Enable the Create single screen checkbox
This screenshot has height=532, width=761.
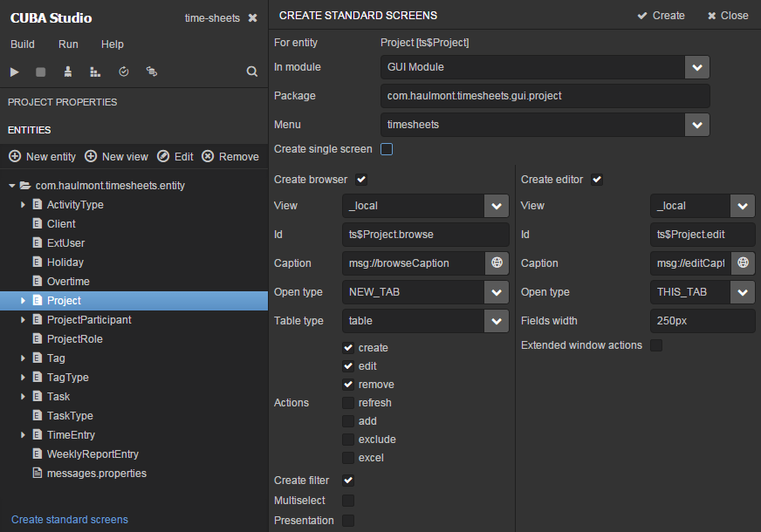[x=387, y=149]
